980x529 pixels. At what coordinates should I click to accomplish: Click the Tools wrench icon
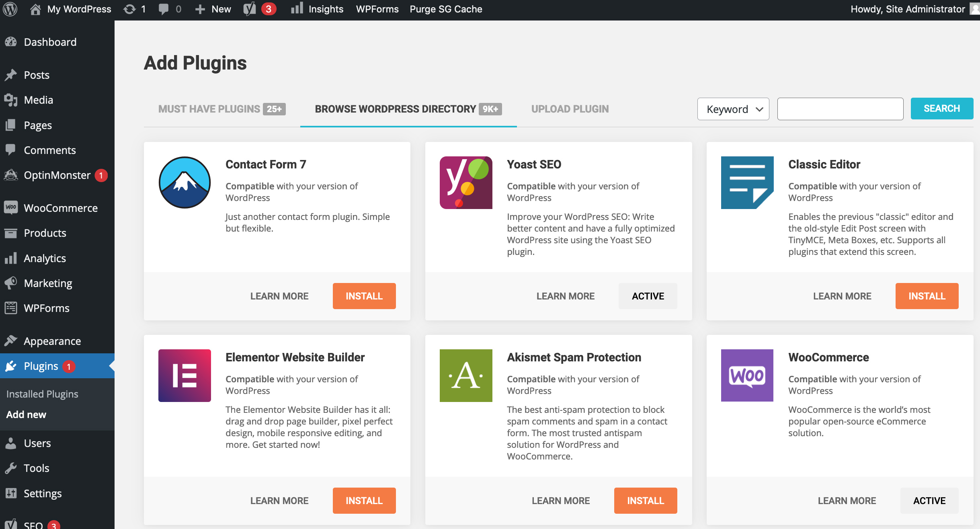pyautogui.click(x=11, y=468)
